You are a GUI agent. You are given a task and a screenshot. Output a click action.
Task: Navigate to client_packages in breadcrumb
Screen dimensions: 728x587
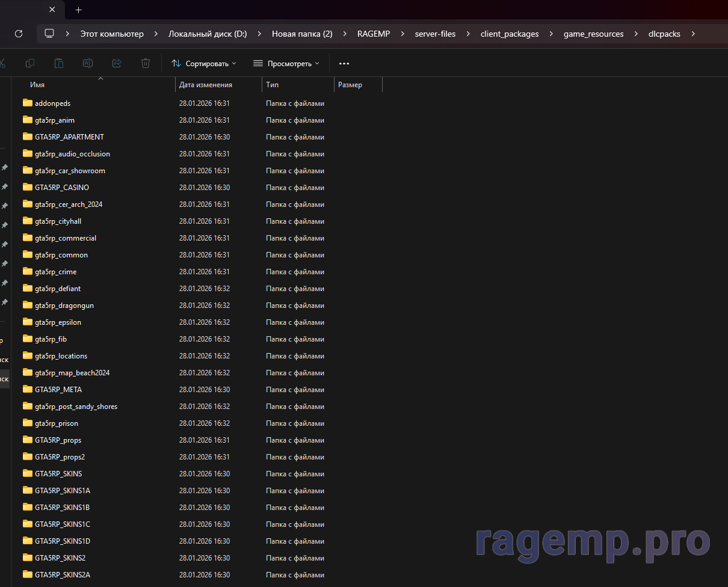[509, 34]
